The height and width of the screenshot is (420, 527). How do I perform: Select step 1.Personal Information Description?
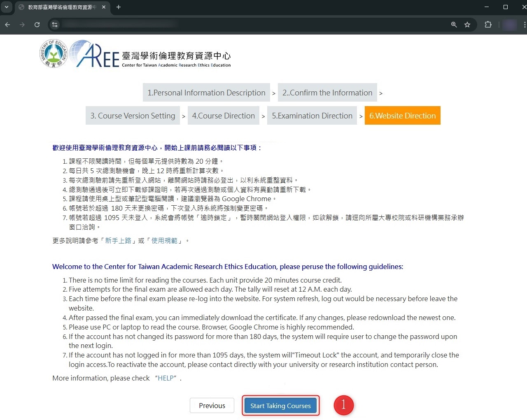pos(206,93)
